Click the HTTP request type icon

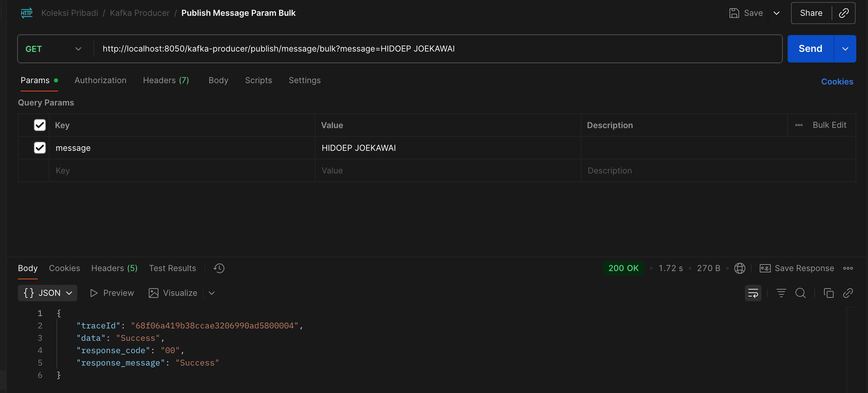(27, 13)
